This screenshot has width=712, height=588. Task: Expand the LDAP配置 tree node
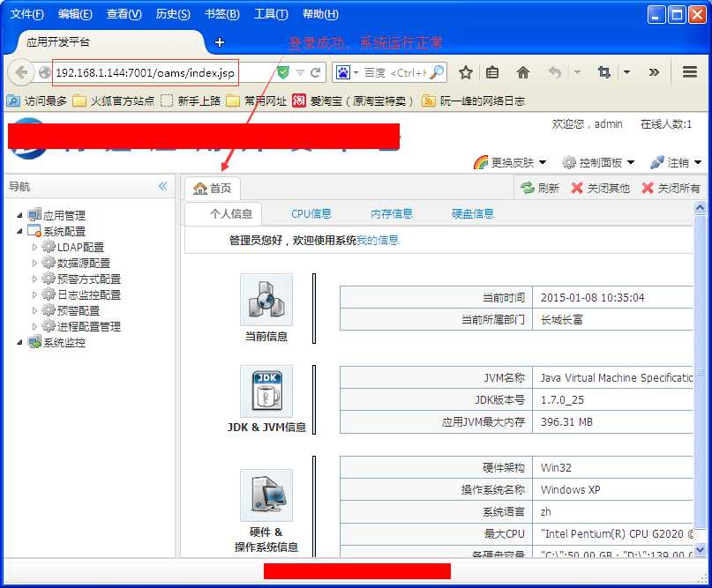click(34, 247)
